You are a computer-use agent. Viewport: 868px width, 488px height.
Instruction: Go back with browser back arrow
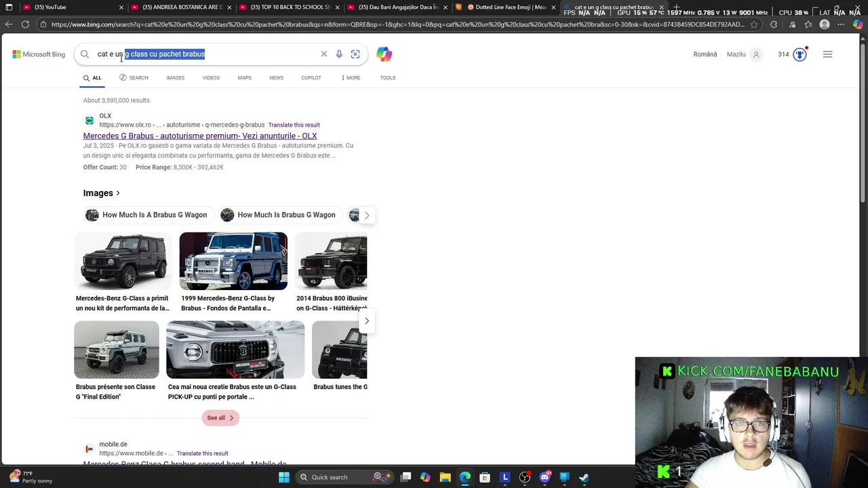tap(9, 24)
